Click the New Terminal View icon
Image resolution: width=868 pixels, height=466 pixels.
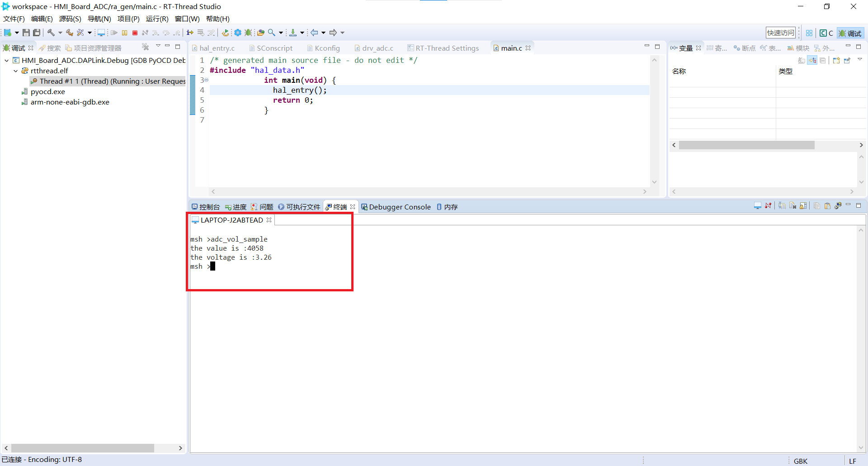click(x=838, y=206)
